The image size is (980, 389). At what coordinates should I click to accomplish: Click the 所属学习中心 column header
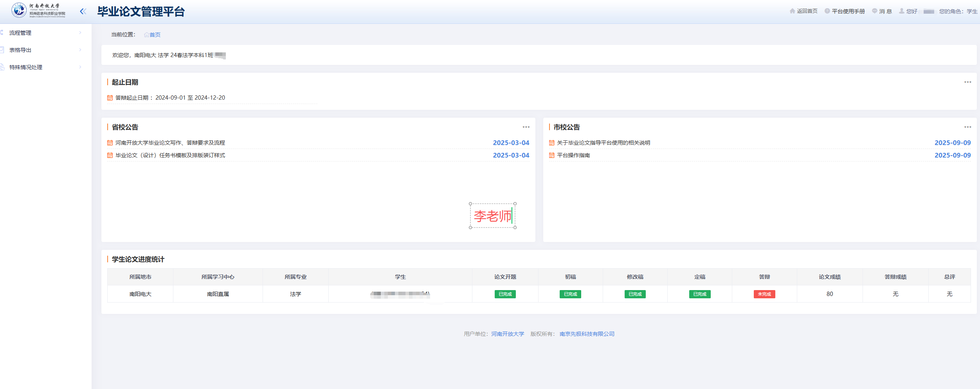click(x=218, y=277)
